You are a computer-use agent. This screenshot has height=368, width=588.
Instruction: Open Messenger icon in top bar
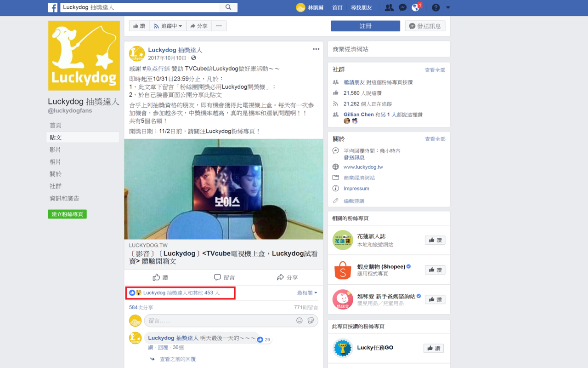(x=402, y=7)
